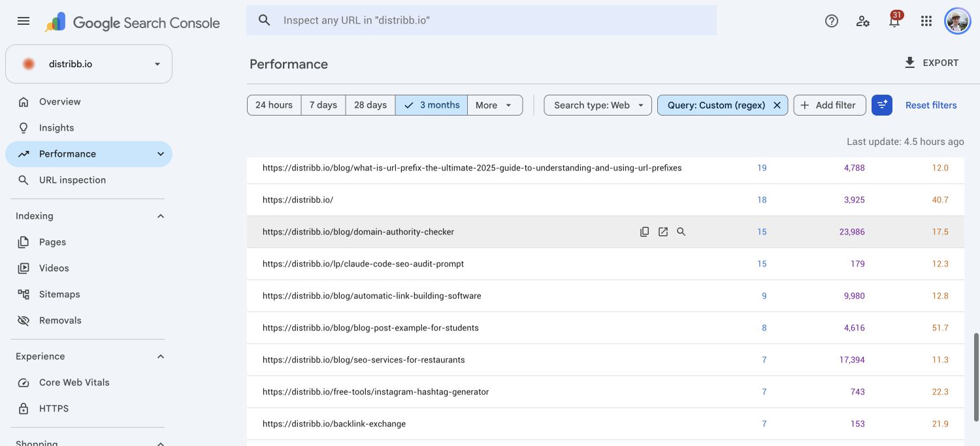Expand the Performance menu chevron
The height and width of the screenshot is (446, 980).
tap(160, 154)
